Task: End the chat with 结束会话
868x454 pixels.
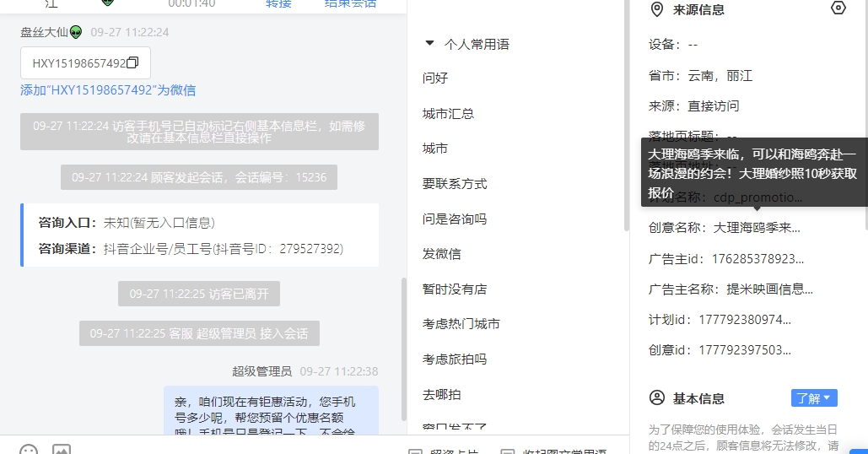Action: (350, 3)
